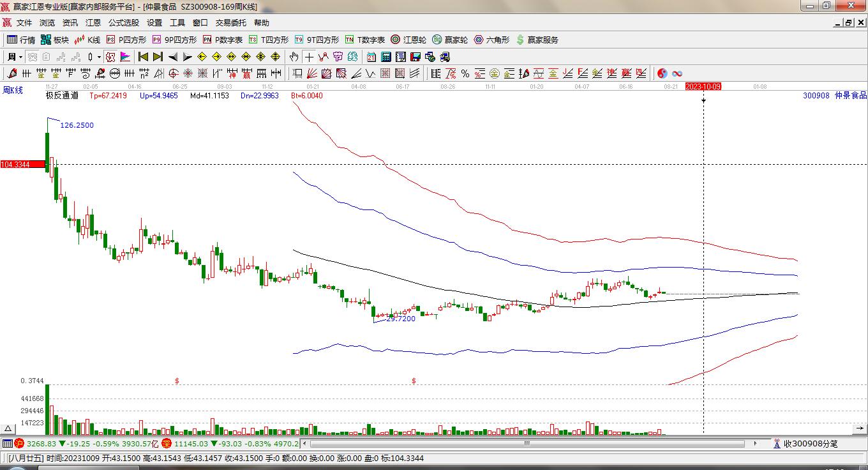Toggle the 极反通道 indicator button in toolbar
868x470 pixels.
pos(110,57)
